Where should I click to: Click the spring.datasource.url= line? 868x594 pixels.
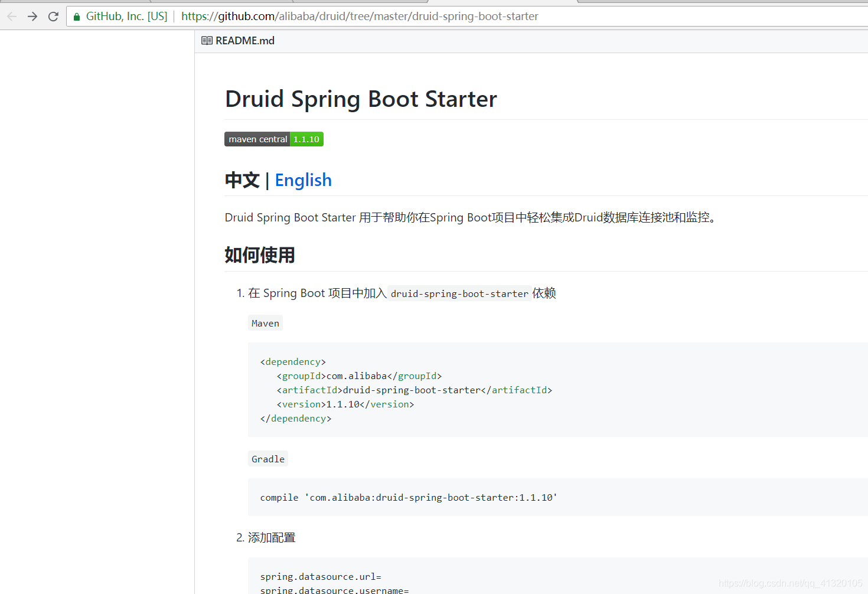point(321,577)
